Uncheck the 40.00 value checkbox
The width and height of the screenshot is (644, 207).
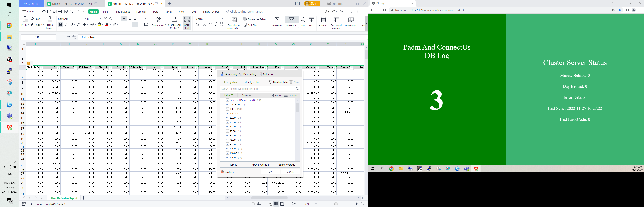pyautogui.click(x=227, y=127)
